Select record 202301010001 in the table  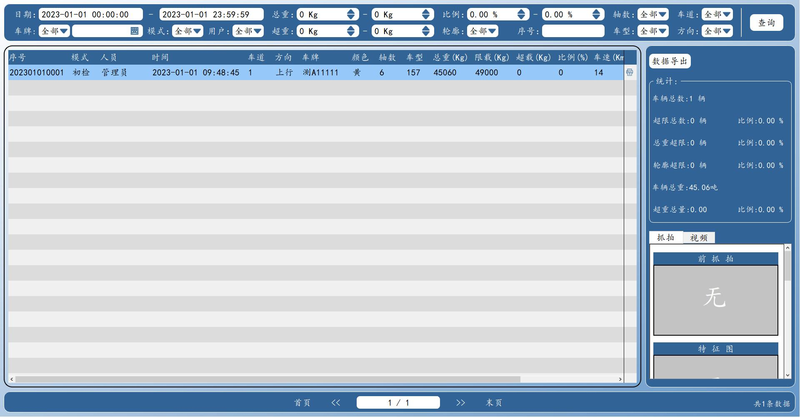316,72
